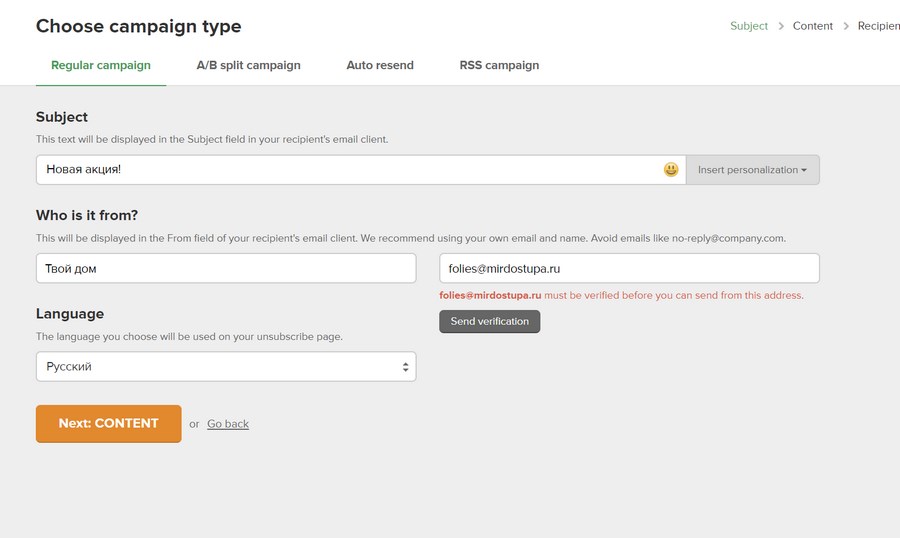The height and width of the screenshot is (538, 900).
Task: Go to the Subject breadcrumb step
Action: click(x=749, y=26)
